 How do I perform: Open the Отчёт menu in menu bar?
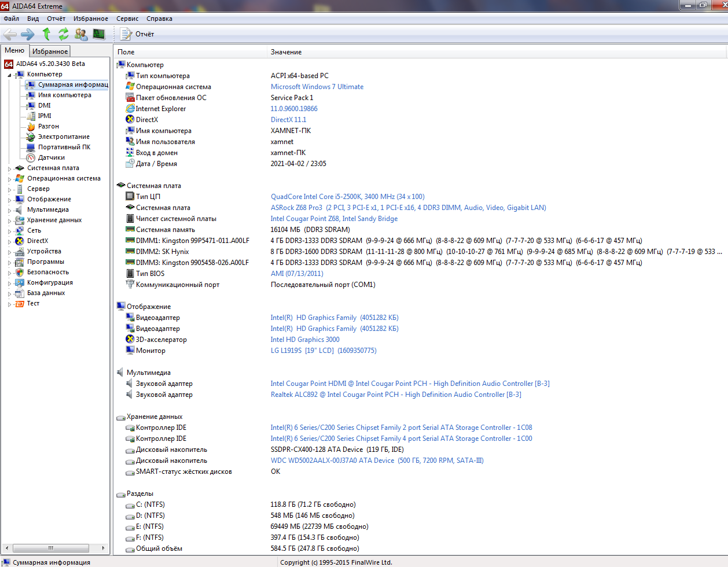tap(56, 19)
